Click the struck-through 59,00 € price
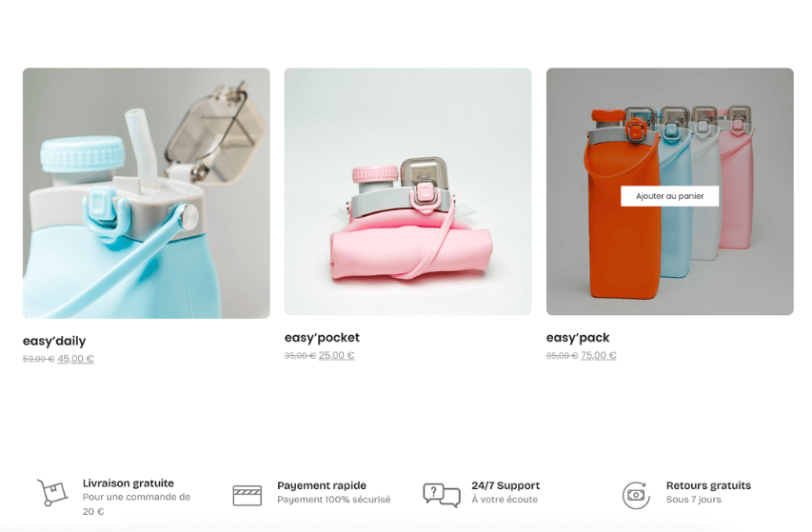 click(38, 359)
